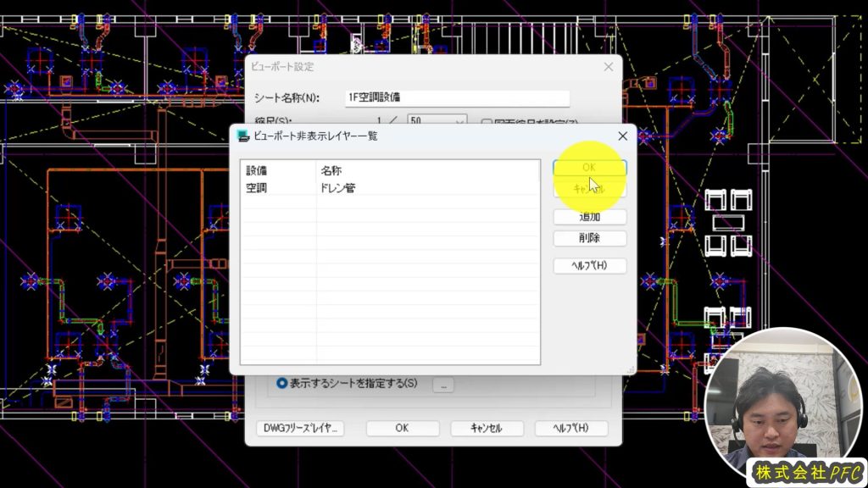Click the ビューポート非表示レイヤー一覧 title bar icon
The height and width of the screenshot is (488, 868).
click(x=244, y=136)
